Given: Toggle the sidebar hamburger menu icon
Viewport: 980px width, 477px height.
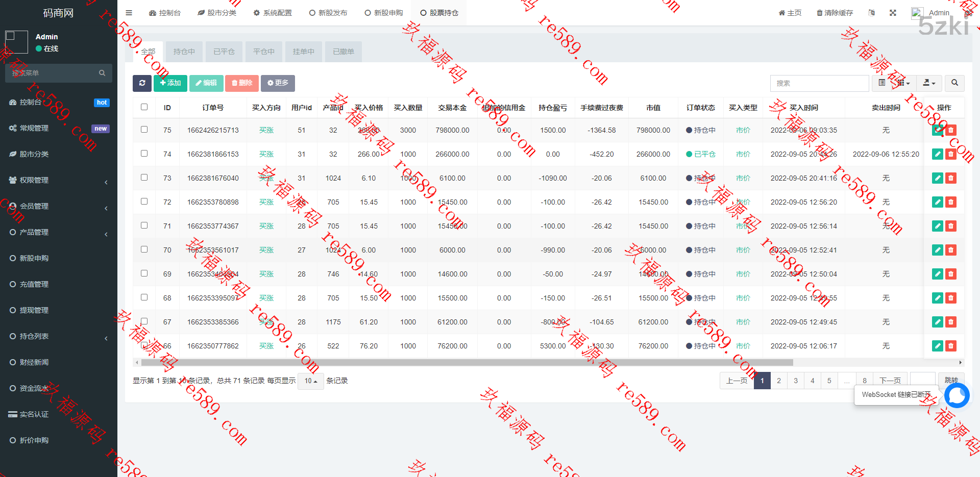Looking at the screenshot, I should 129,13.
